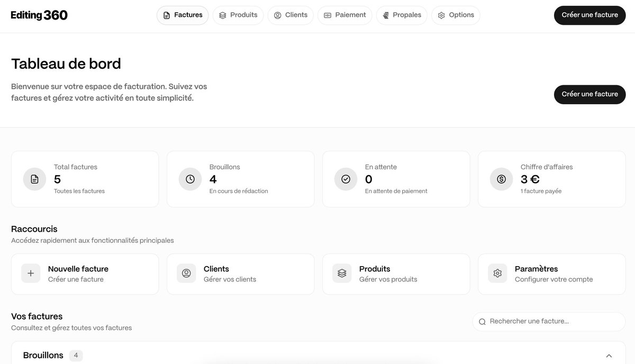The image size is (635, 364).
Task: Click the Brouillons count badge showing 4
Action: click(x=76, y=356)
